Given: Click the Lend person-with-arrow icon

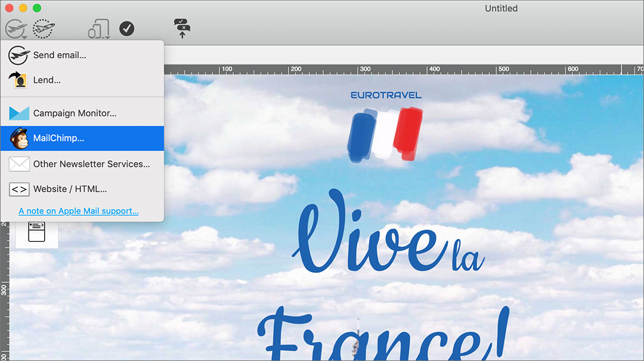Looking at the screenshot, I should coord(18,80).
